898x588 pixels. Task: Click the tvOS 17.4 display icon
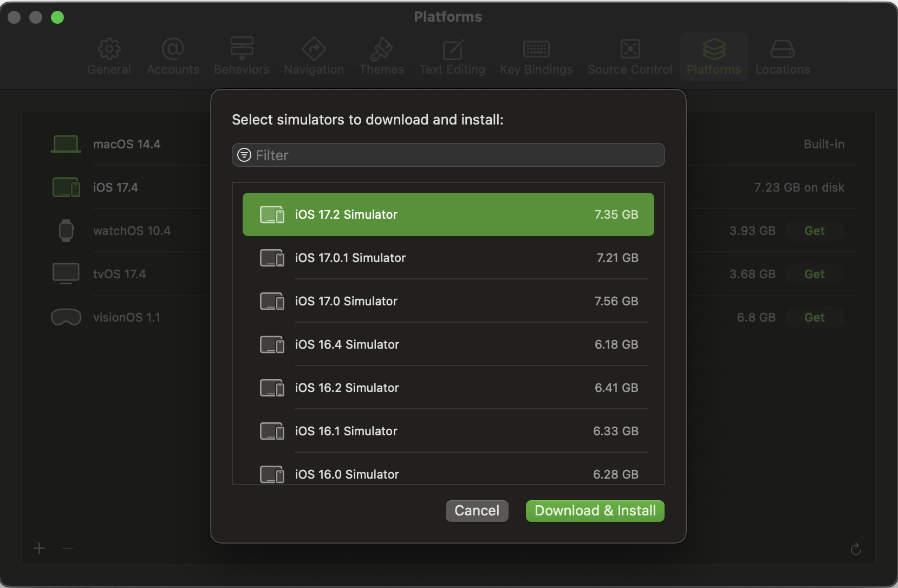[x=66, y=273]
